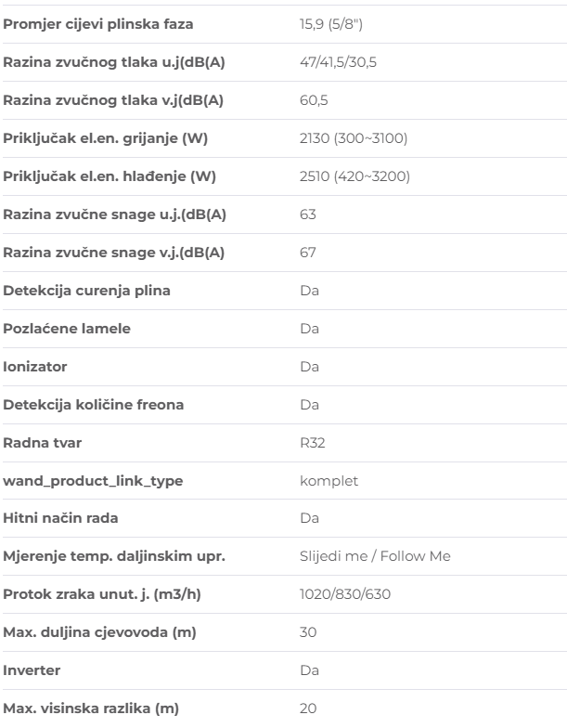Select the 'Detekcija količine freona' label
Image resolution: width=567 pixels, height=728 pixels.
click(93, 404)
